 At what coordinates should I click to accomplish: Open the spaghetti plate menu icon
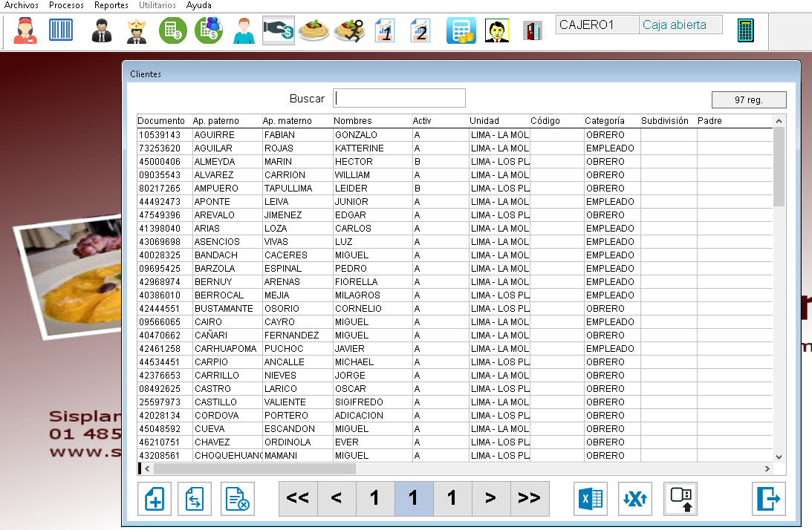tap(314, 30)
